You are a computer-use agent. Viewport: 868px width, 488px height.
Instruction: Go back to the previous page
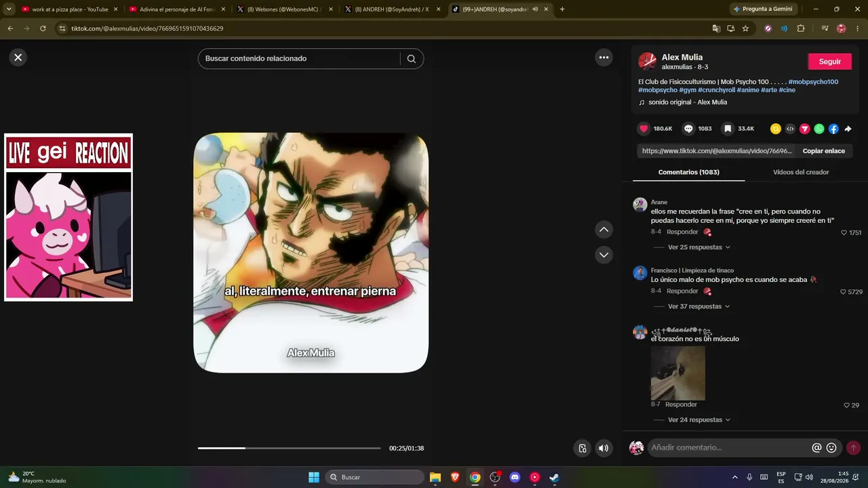(10, 28)
